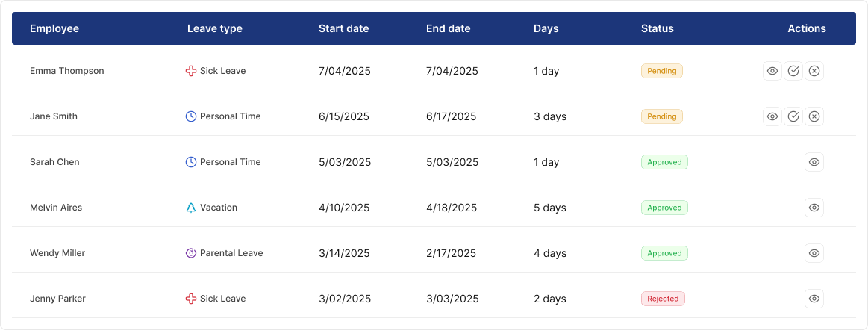Click the Rejected status badge
868x330 pixels.
click(663, 299)
